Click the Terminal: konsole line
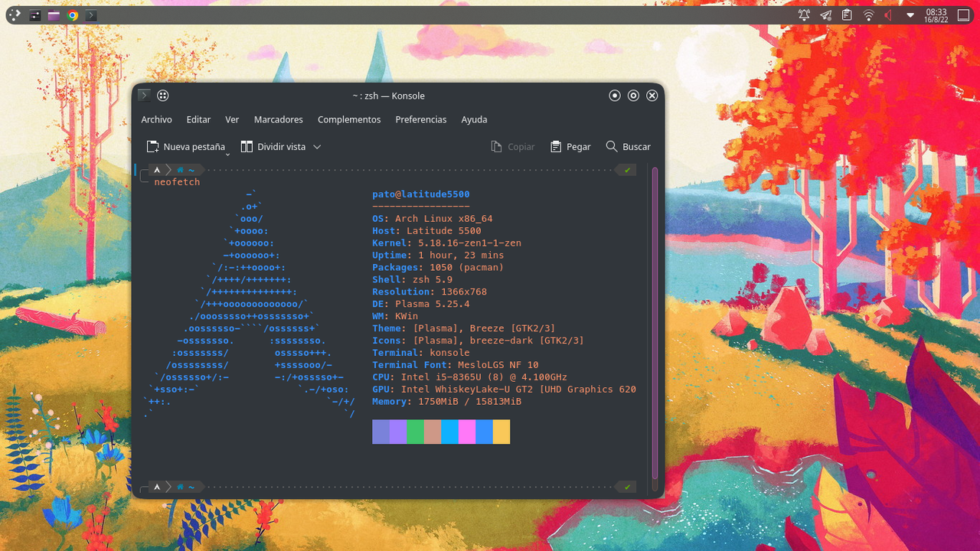This screenshot has height=551, width=980. pyautogui.click(x=421, y=354)
